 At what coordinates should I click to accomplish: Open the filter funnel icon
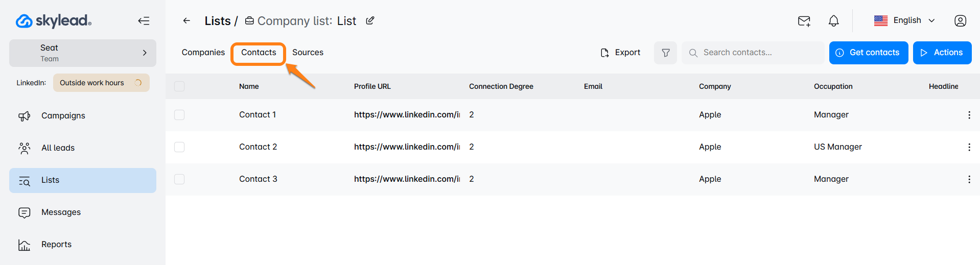[x=665, y=53]
